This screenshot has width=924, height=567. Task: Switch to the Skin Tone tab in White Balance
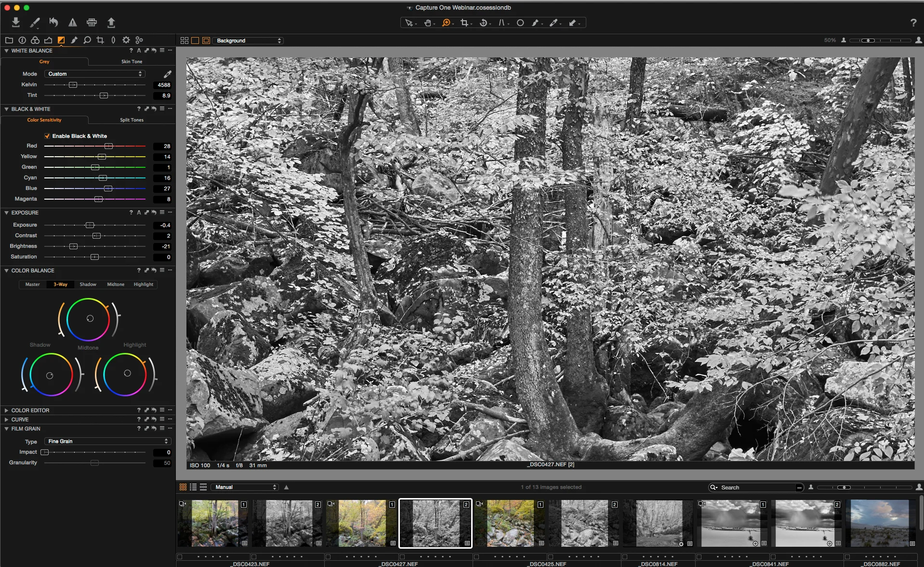pyautogui.click(x=131, y=61)
